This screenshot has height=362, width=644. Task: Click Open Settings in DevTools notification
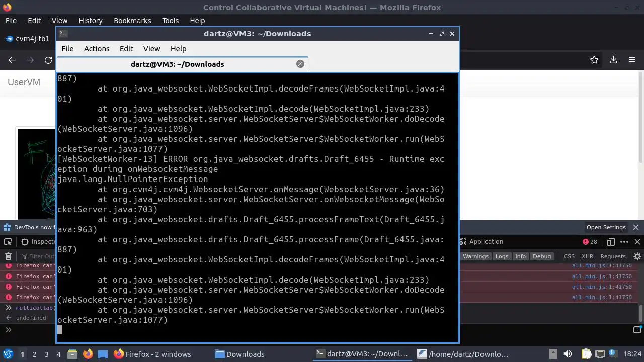click(606, 227)
